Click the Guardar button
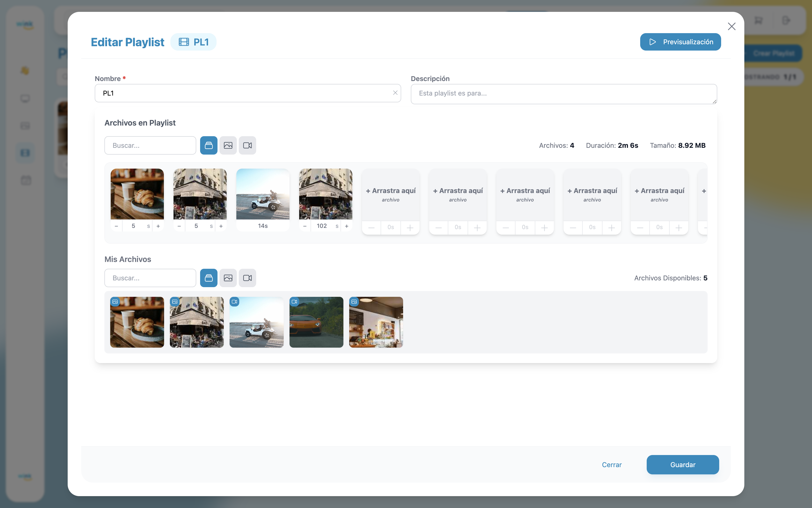This screenshot has height=508, width=812. 682,465
